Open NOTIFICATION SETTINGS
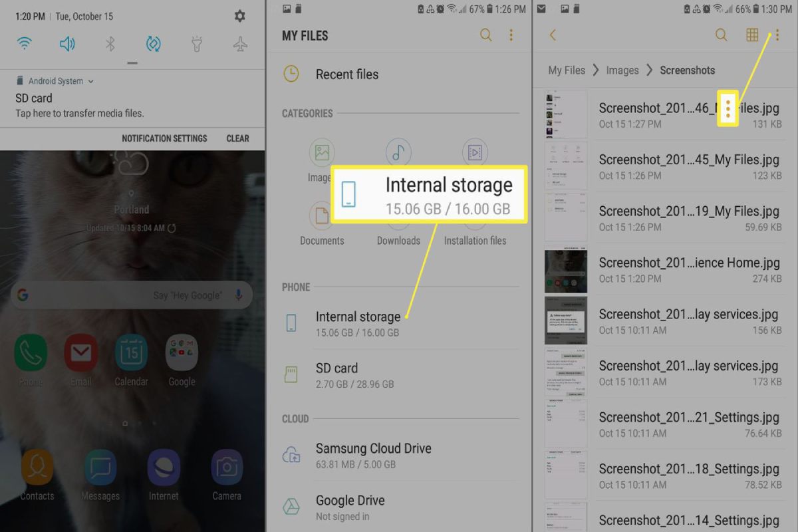This screenshot has height=532, width=798. point(164,138)
